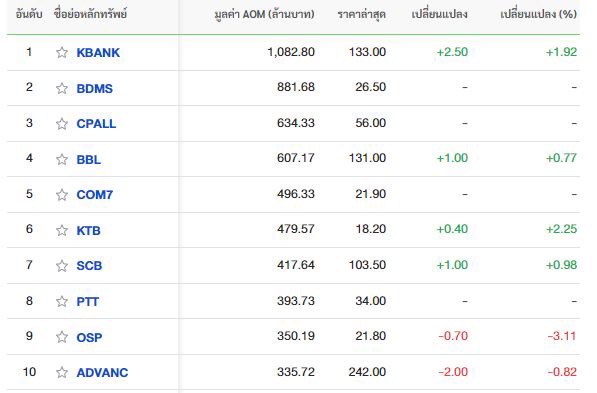Open the BDMS stock page
This screenshot has width=597, height=393.
pos(95,88)
